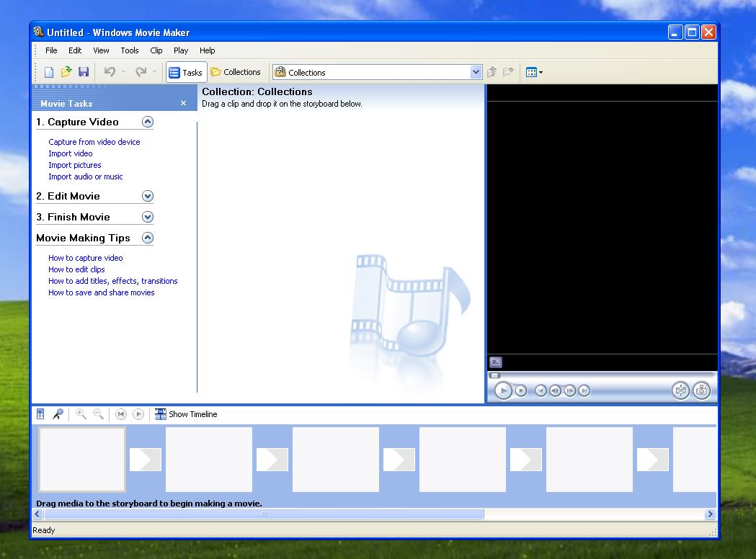Click the Movie Maker title bar icon
The image size is (756, 559).
click(x=39, y=32)
